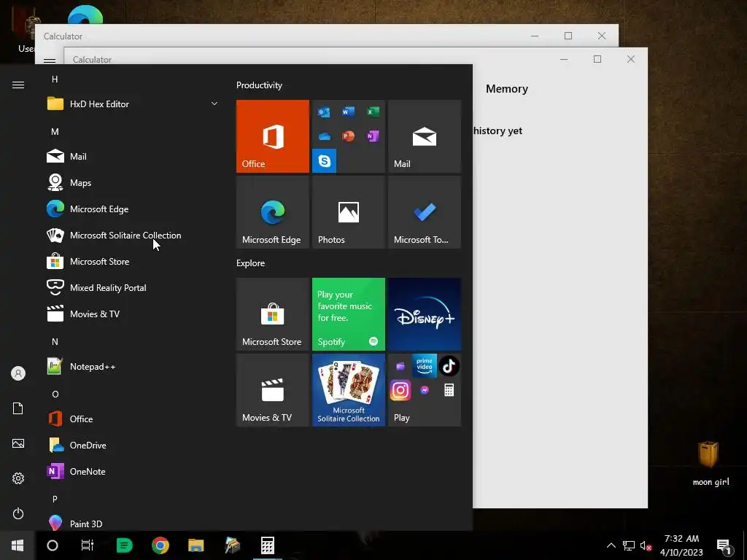Open the Skype tile in Office group

[325, 161]
